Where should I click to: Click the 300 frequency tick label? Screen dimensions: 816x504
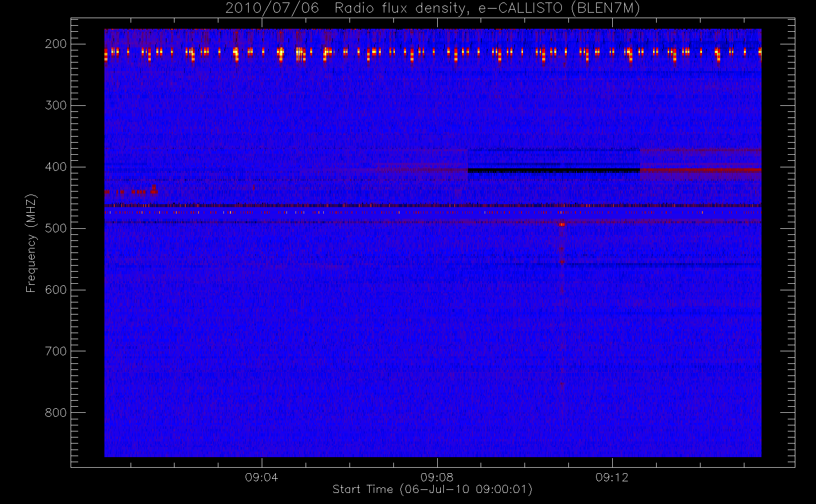click(x=56, y=105)
